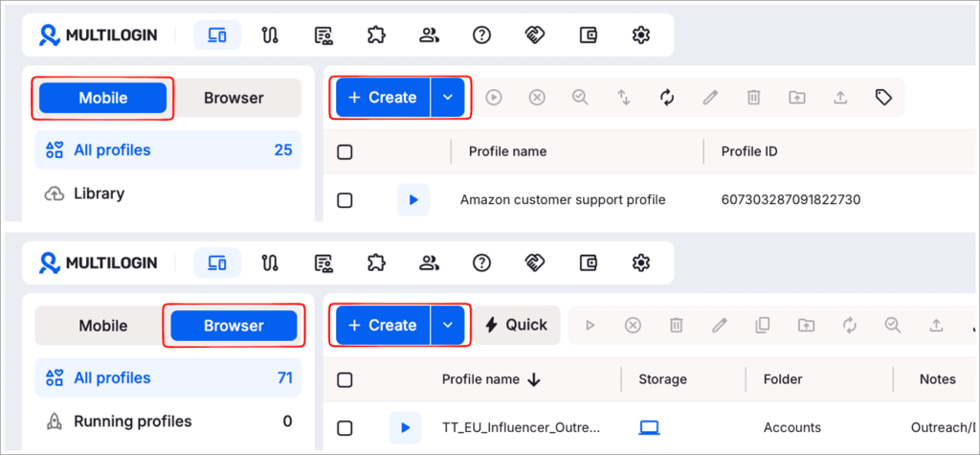980x455 pixels.
Task: Open wallet icon in Browser-view top navigation
Action: pyautogui.click(x=588, y=263)
